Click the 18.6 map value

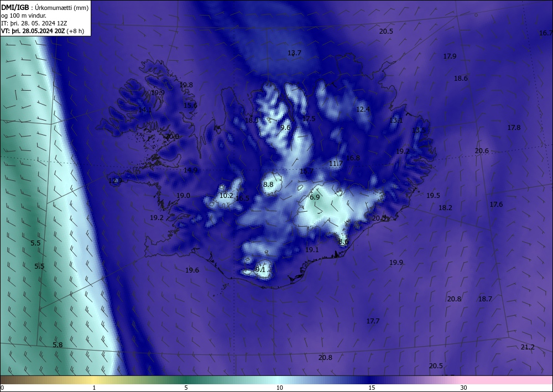[x=461, y=79]
